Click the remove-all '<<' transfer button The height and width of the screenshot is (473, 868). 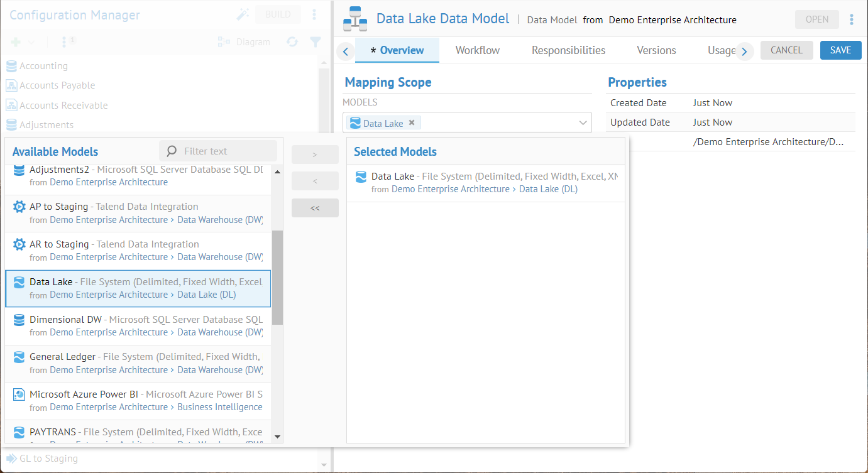point(315,208)
